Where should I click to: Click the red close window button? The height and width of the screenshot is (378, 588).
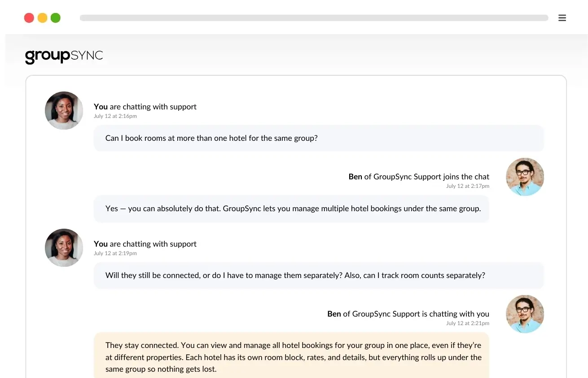click(x=29, y=18)
